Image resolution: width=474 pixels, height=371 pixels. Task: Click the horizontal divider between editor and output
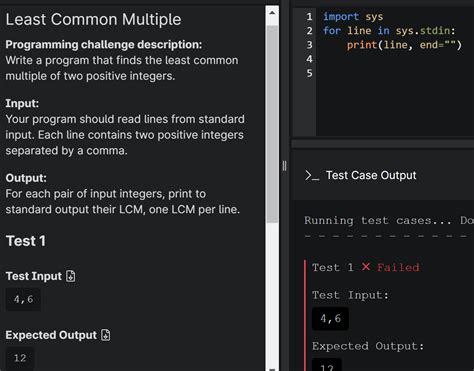[382, 143]
